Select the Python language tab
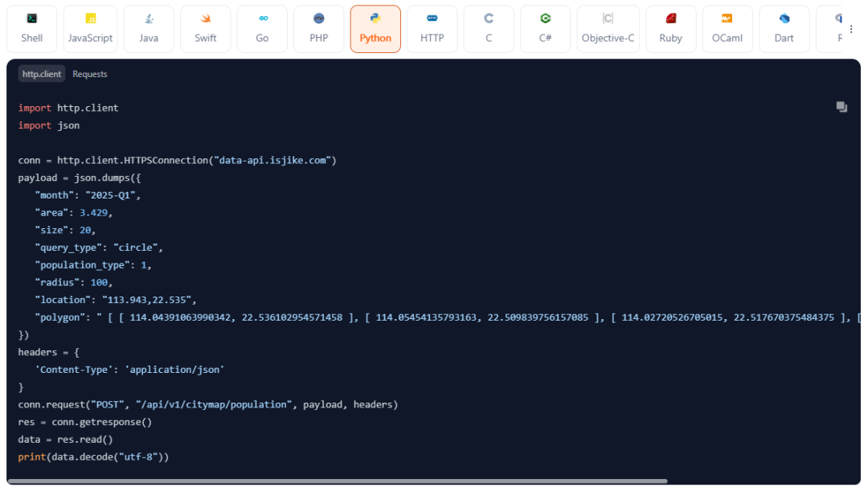Viewport: 868px width, 487px height. [375, 29]
